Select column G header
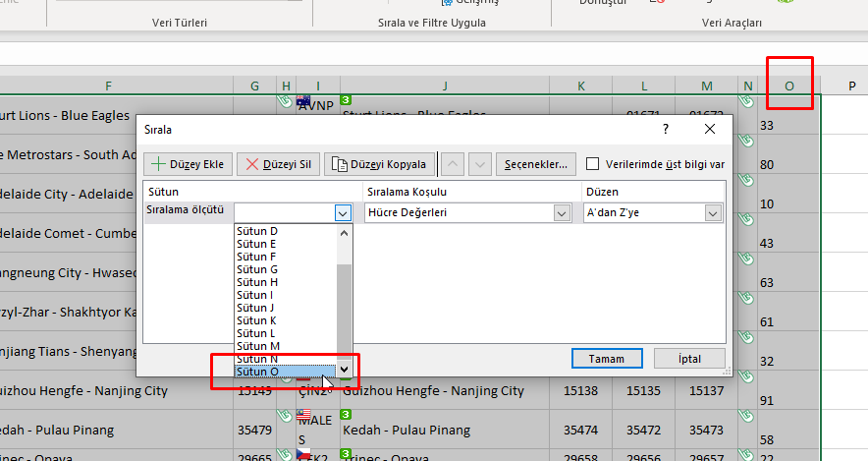 [254, 86]
